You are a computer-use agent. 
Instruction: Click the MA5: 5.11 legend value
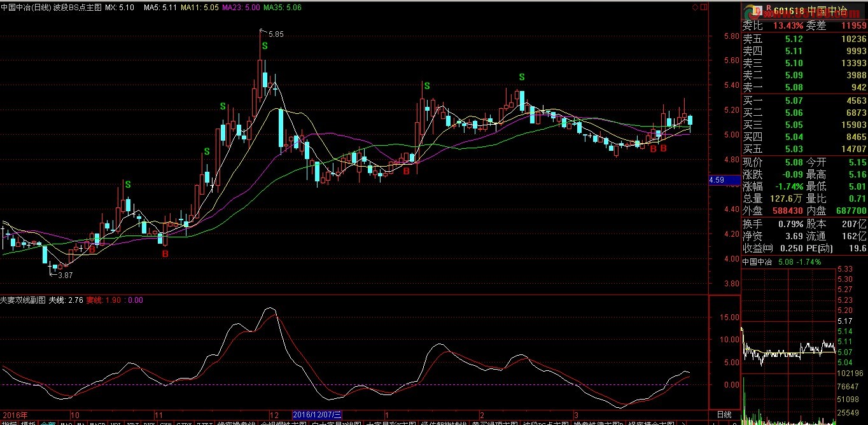pyautogui.click(x=160, y=8)
